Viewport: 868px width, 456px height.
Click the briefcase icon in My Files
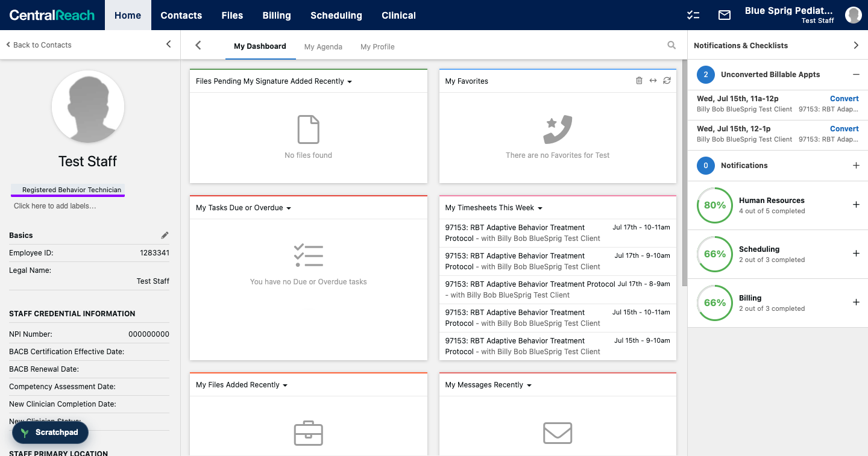coord(308,433)
